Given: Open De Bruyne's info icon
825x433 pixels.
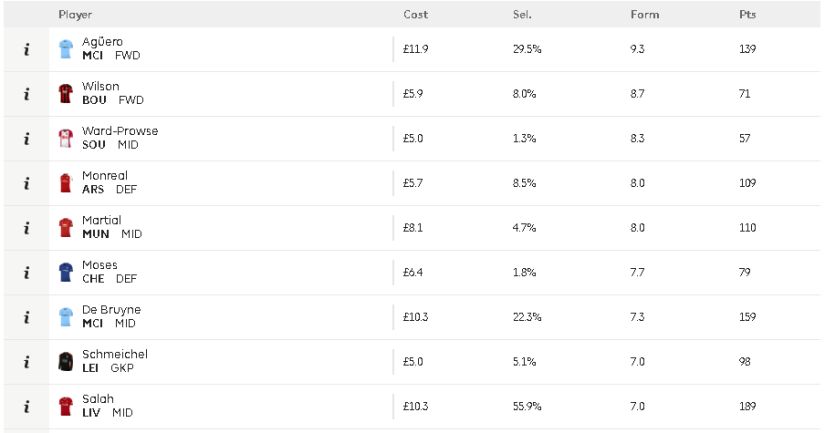Looking at the screenshot, I should click(26, 318).
